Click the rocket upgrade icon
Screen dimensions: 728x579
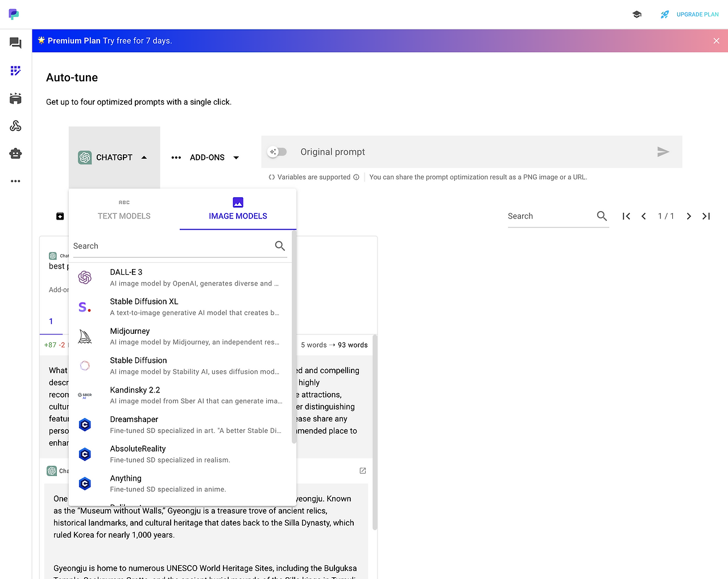(664, 14)
